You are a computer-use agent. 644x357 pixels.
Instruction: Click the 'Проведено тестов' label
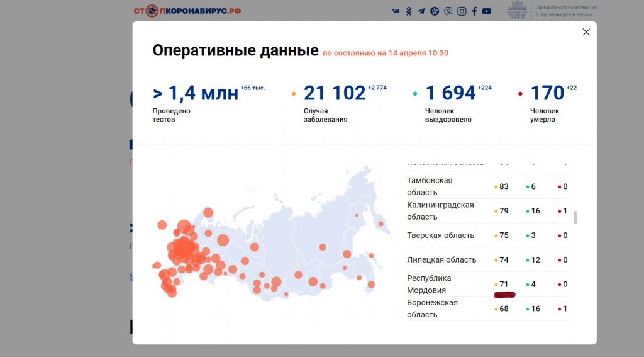171,115
